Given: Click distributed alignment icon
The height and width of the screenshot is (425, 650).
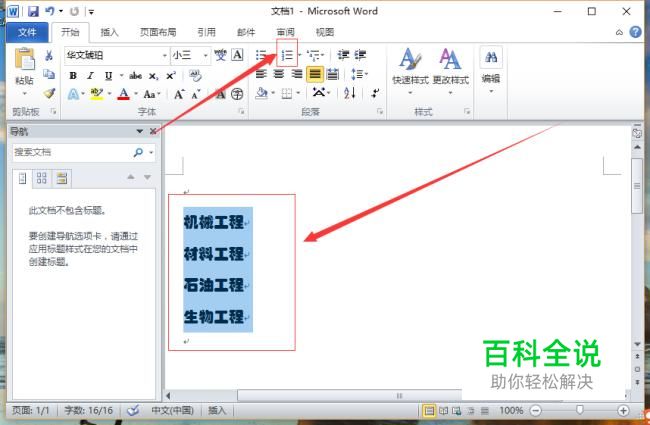Looking at the screenshot, I should (332, 74).
